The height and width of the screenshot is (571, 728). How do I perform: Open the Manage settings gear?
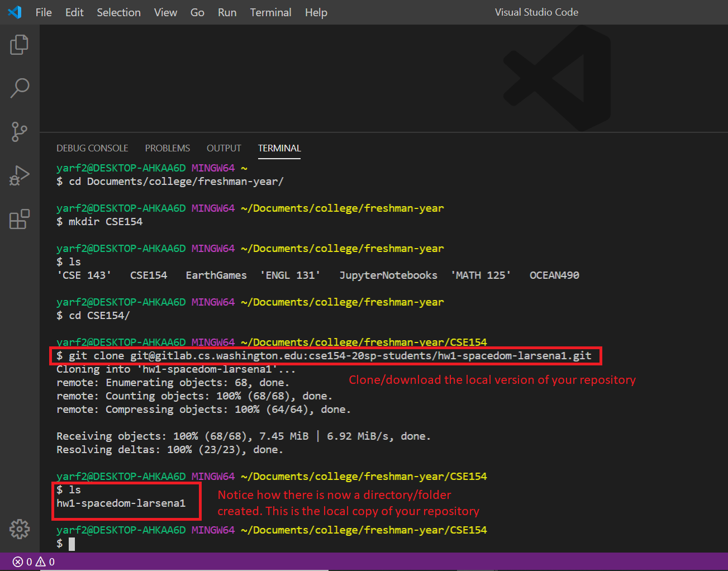pos(20,529)
